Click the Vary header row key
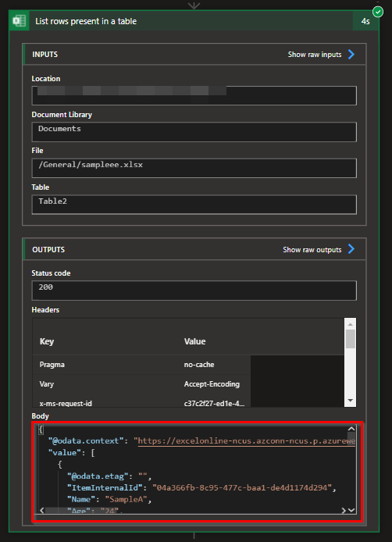This screenshot has width=392, height=542. pyautogui.click(x=47, y=384)
